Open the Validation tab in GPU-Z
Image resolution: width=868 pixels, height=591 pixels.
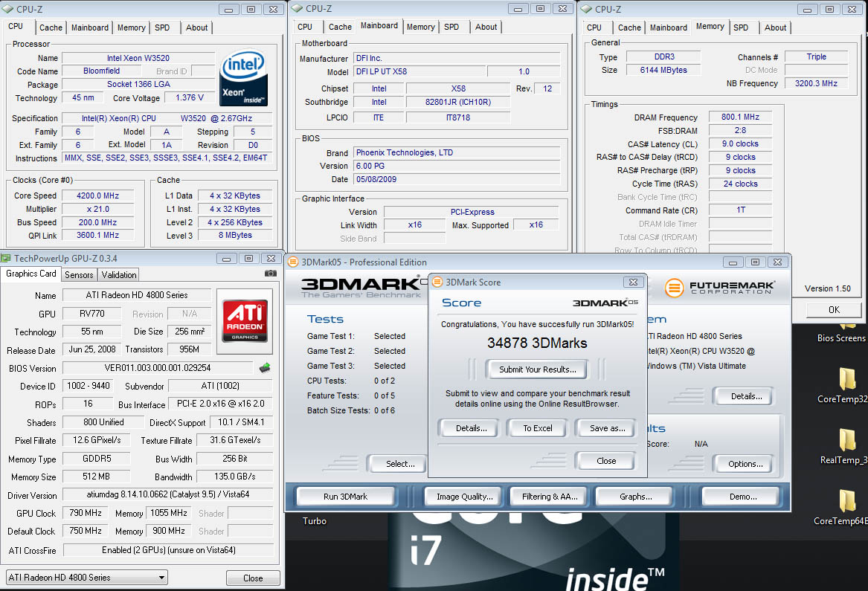point(118,275)
